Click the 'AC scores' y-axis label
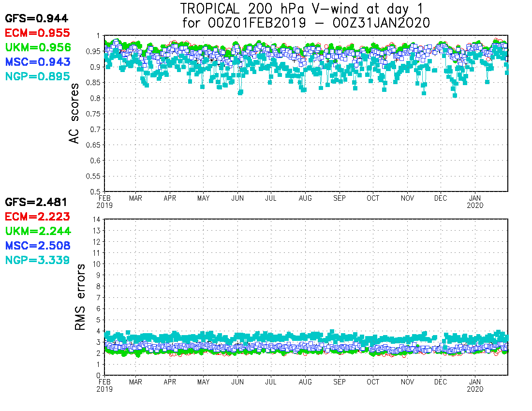 74,113
